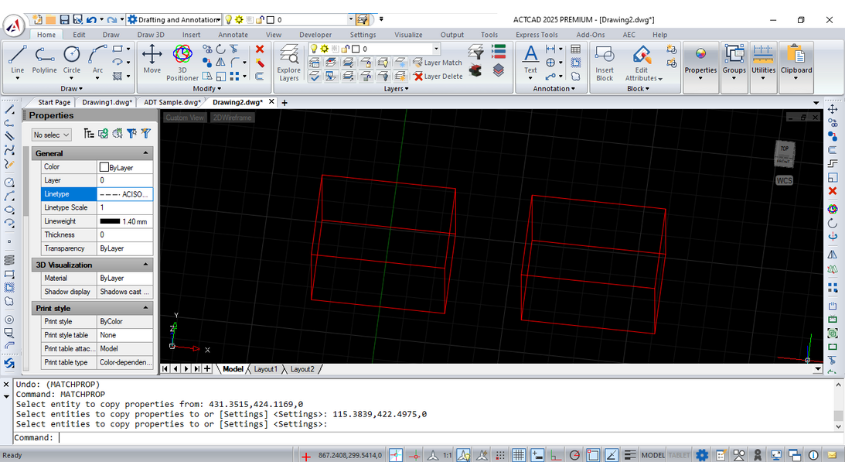Click the 2DWireframe visual style label

point(232,118)
